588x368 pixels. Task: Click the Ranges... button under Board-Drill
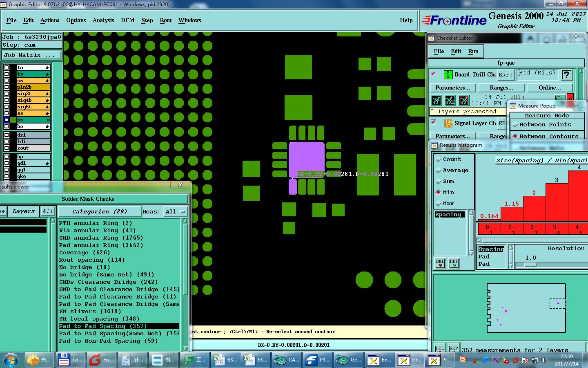click(501, 88)
